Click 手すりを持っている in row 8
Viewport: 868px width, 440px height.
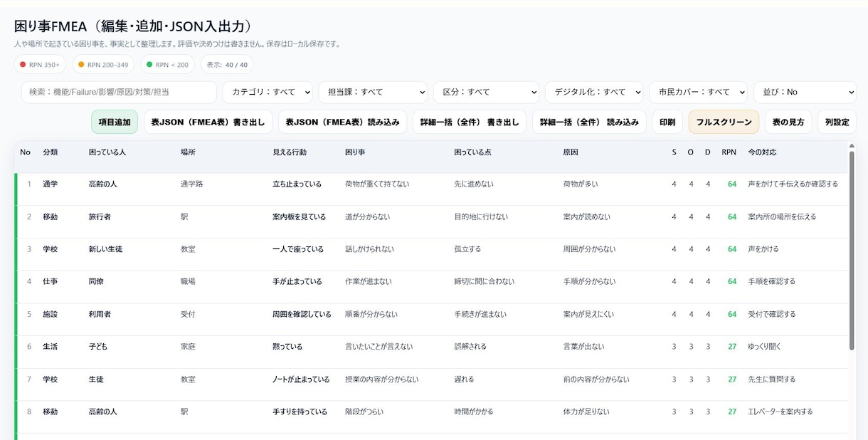point(300,412)
